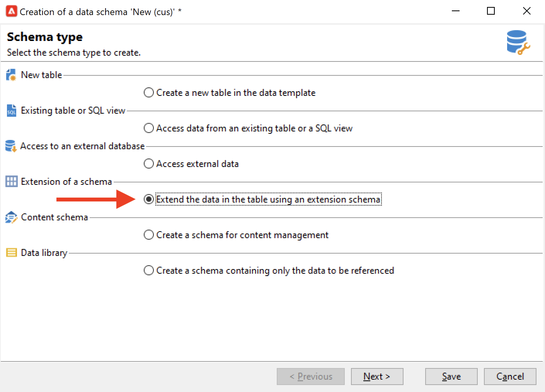The image size is (545, 392).
Task: Select 'Access data from an existing table' option
Action: (149, 128)
